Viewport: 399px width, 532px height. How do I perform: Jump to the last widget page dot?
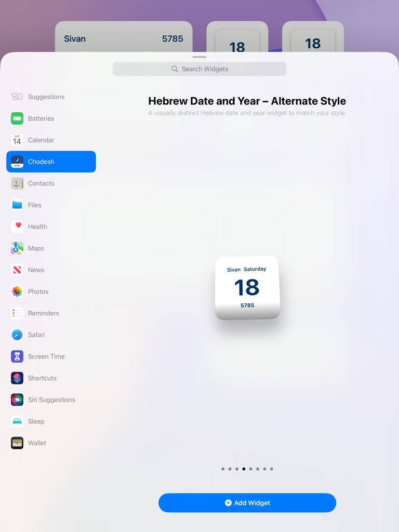[x=271, y=469]
